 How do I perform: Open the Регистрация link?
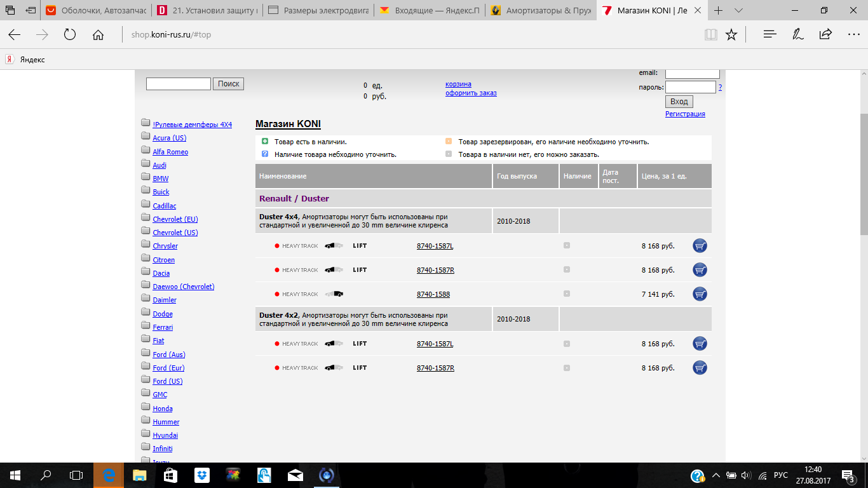click(685, 114)
